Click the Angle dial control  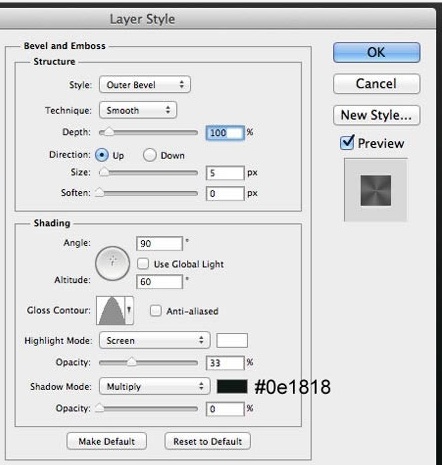pos(112,263)
